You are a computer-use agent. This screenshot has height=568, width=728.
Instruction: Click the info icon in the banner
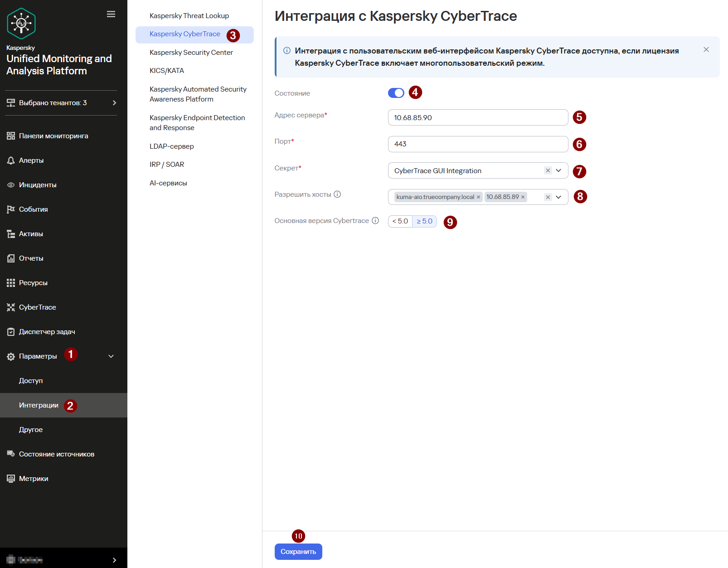click(x=287, y=51)
